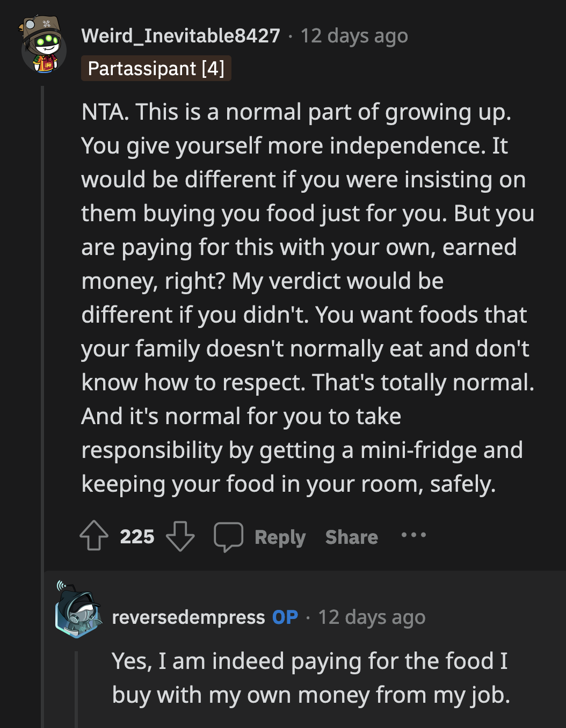Click reversedempress's avatar image
Image resolution: width=566 pixels, height=728 pixels.
78,616
